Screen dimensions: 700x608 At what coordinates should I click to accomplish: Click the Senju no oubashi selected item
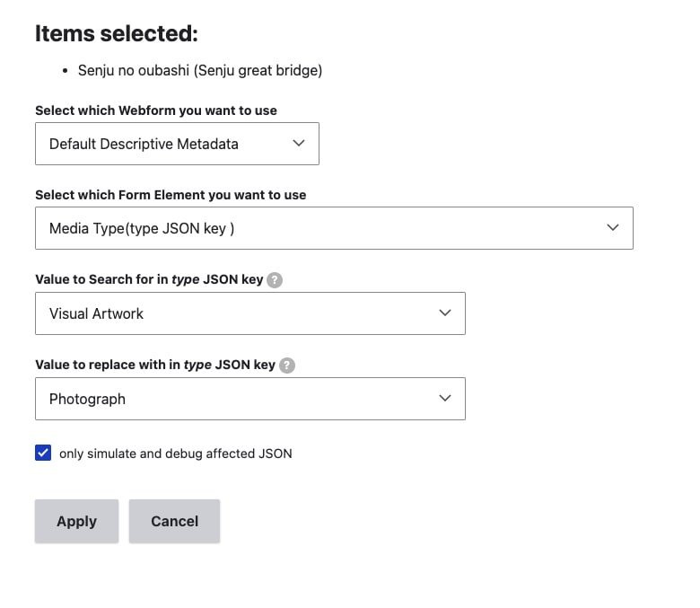[x=199, y=70]
